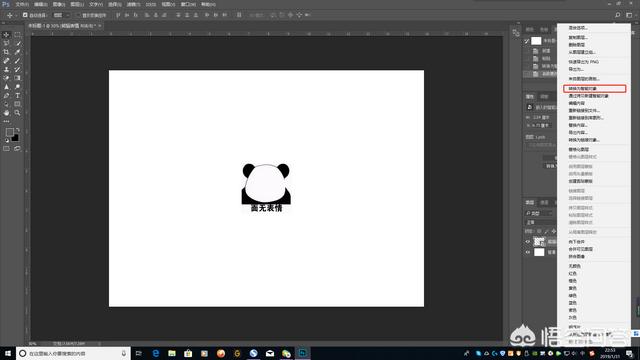
Task: Open the 图层 (Layer) menu in menu bar
Action: click(x=77, y=4)
